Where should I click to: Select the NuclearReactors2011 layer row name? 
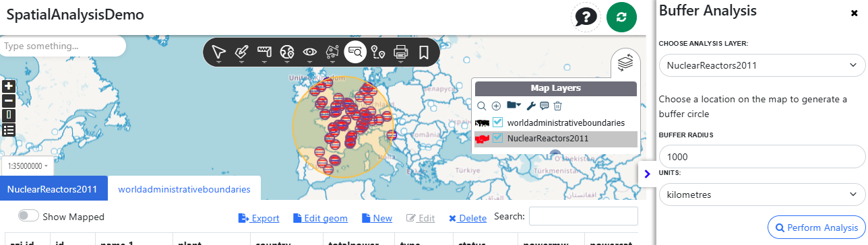548,138
